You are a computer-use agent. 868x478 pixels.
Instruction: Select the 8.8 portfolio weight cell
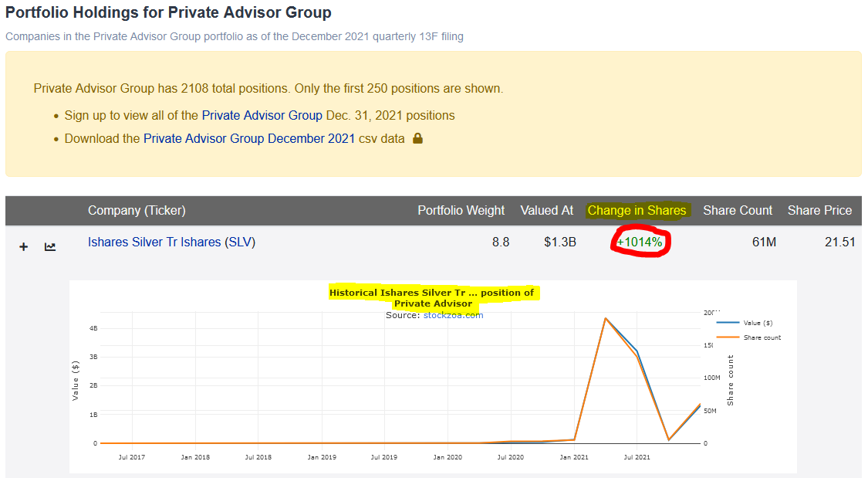(501, 242)
